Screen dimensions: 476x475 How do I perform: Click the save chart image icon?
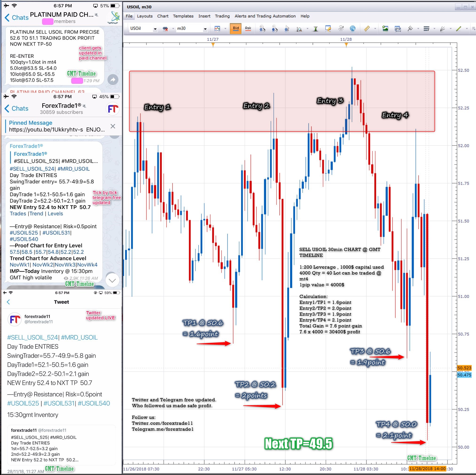[385, 29]
